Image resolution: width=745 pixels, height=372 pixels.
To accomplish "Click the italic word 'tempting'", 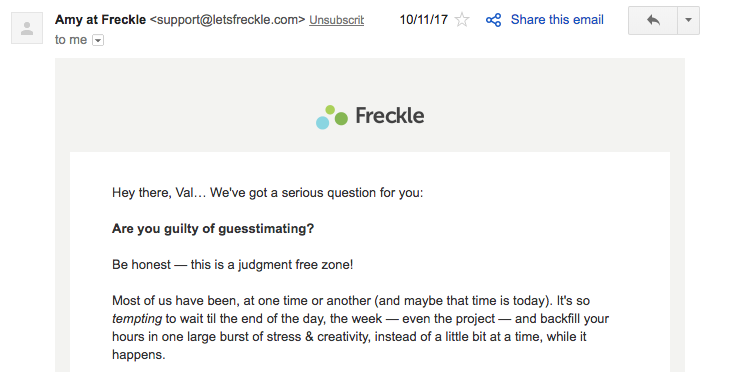I will coord(137,319).
